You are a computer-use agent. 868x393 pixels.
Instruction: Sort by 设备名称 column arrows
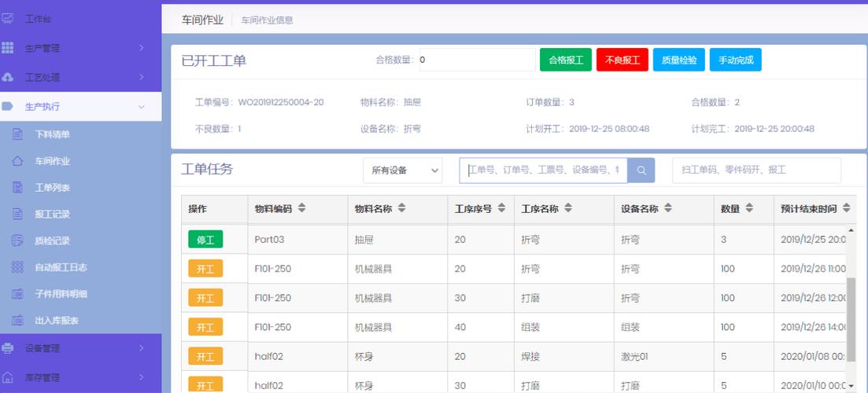click(x=668, y=208)
